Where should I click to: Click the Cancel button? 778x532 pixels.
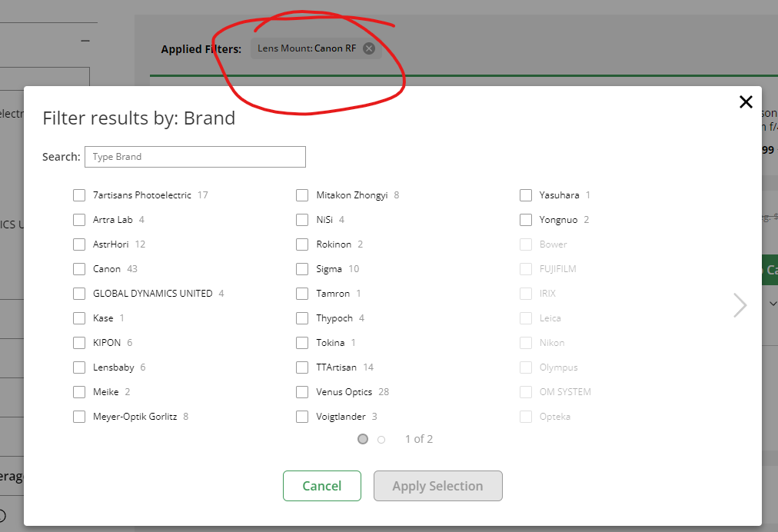click(322, 486)
